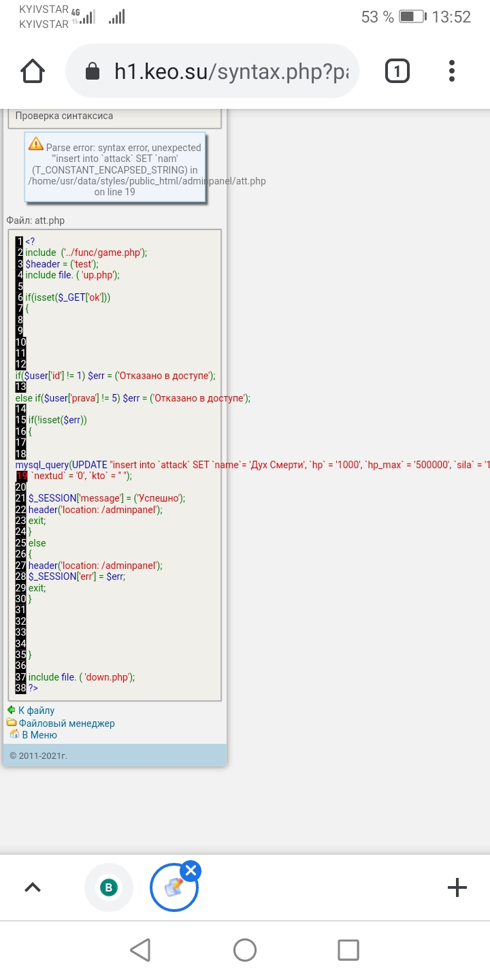Tap the red highlighted line number 19
The height and width of the screenshot is (980, 490).
22,476
